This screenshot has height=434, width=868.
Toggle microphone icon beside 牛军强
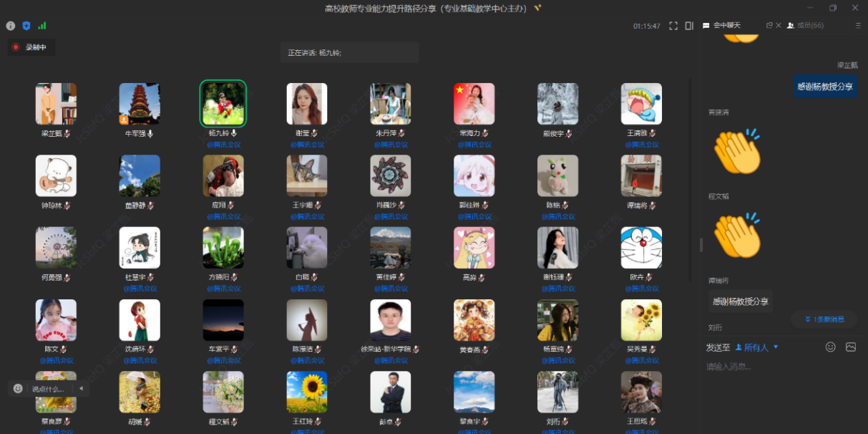[x=150, y=133]
